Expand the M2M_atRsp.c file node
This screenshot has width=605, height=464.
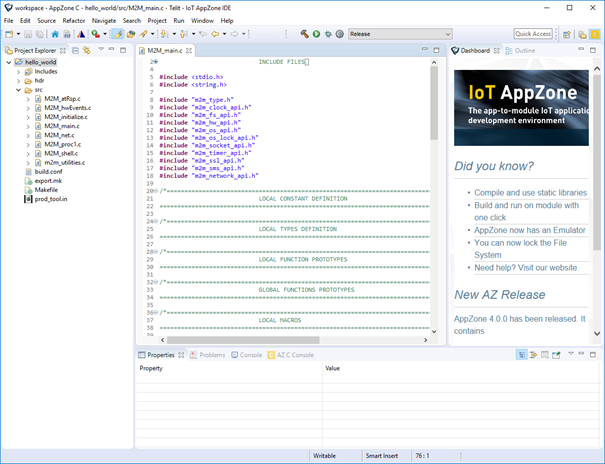coord(28,99)
